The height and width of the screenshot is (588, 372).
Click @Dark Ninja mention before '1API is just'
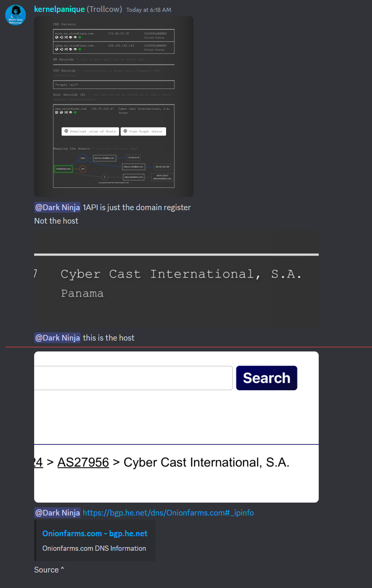pos(57,208)
